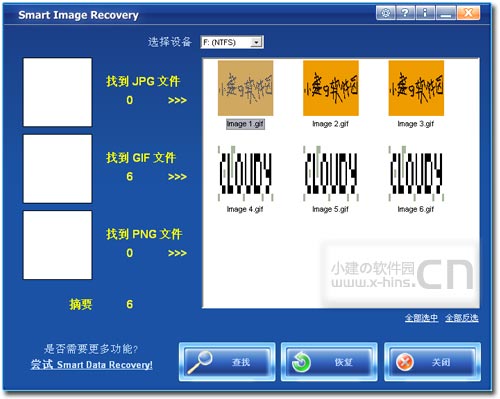This screenshot has width=500, height=399.
Task: Click the JPG preview box
Action: coord(57,92)
